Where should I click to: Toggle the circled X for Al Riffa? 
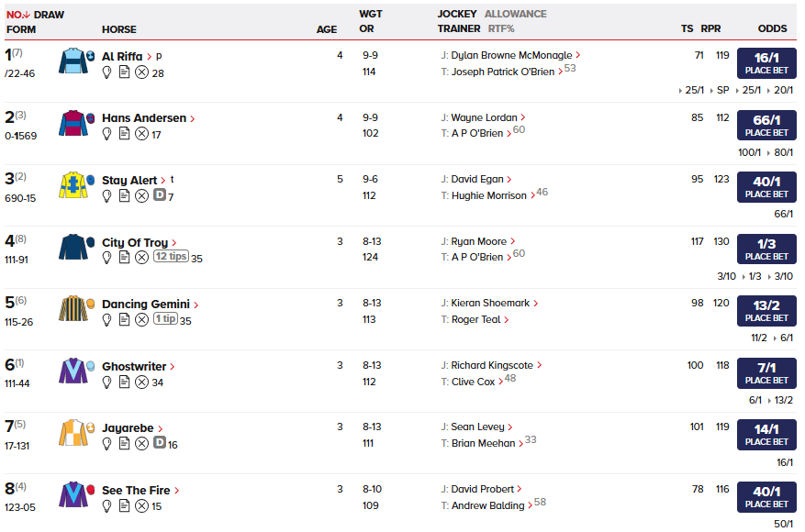[141, 72]
